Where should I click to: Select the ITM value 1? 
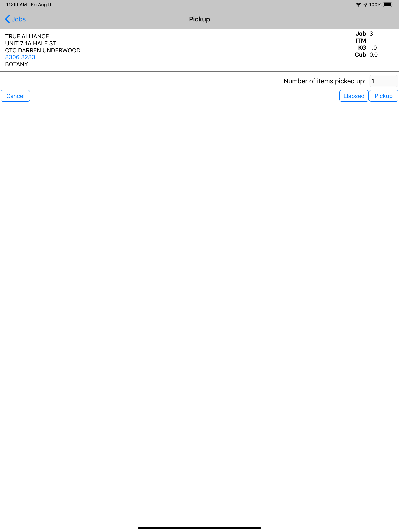(371, 41)
